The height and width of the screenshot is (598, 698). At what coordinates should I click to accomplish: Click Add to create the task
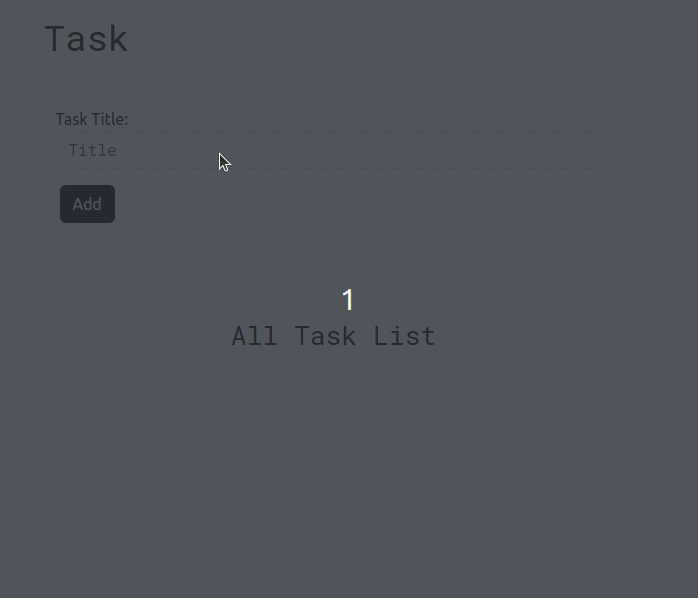tap(87, 204)
